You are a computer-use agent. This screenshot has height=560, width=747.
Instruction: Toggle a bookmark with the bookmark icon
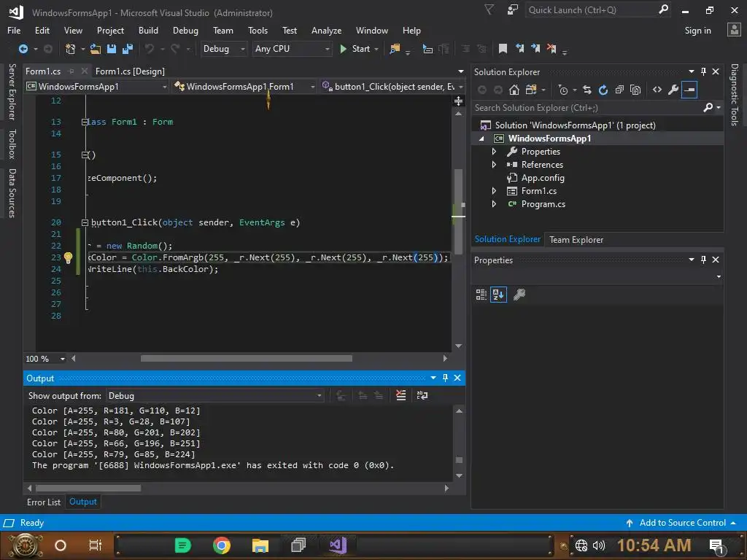click(503, 49)
